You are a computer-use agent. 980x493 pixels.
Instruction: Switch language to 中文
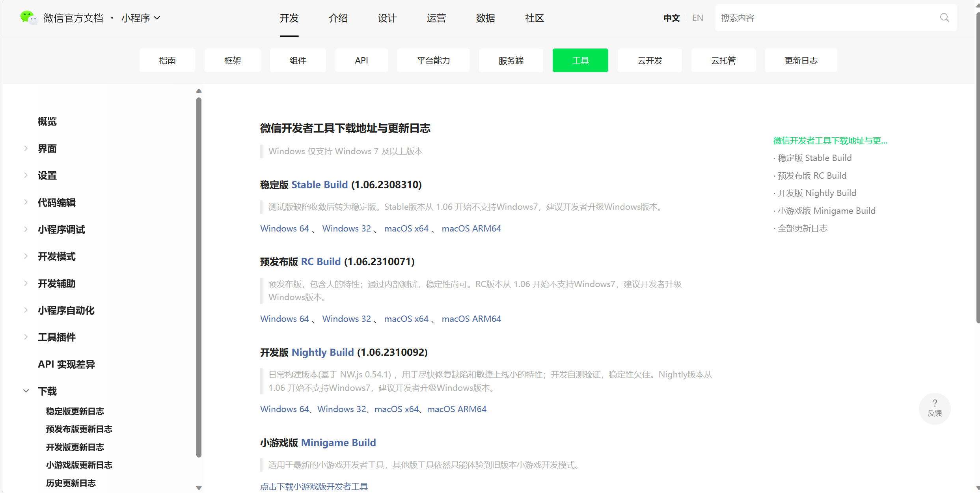pos(671,18)
